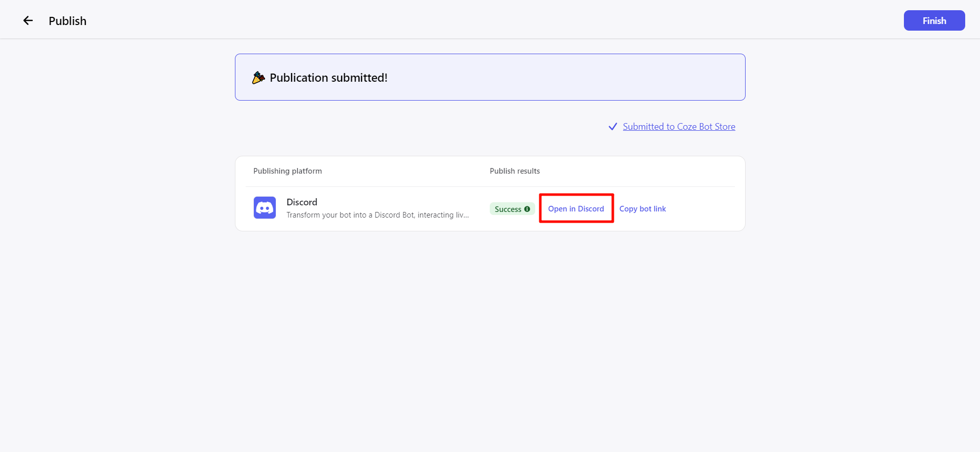
Task: Click the party popper celebration icon
Action: pos(258,78)
